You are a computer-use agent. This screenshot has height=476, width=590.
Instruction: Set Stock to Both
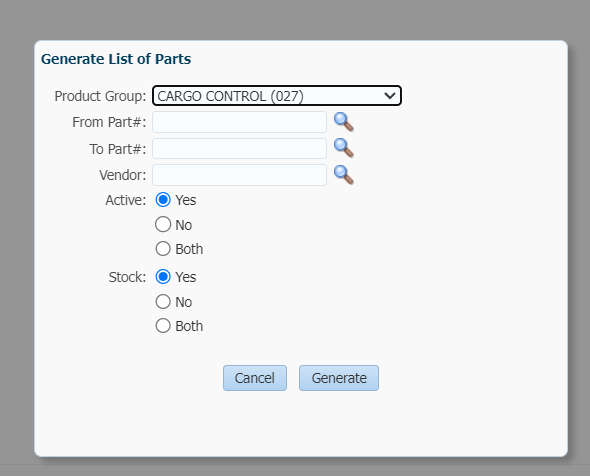(163, 326)
